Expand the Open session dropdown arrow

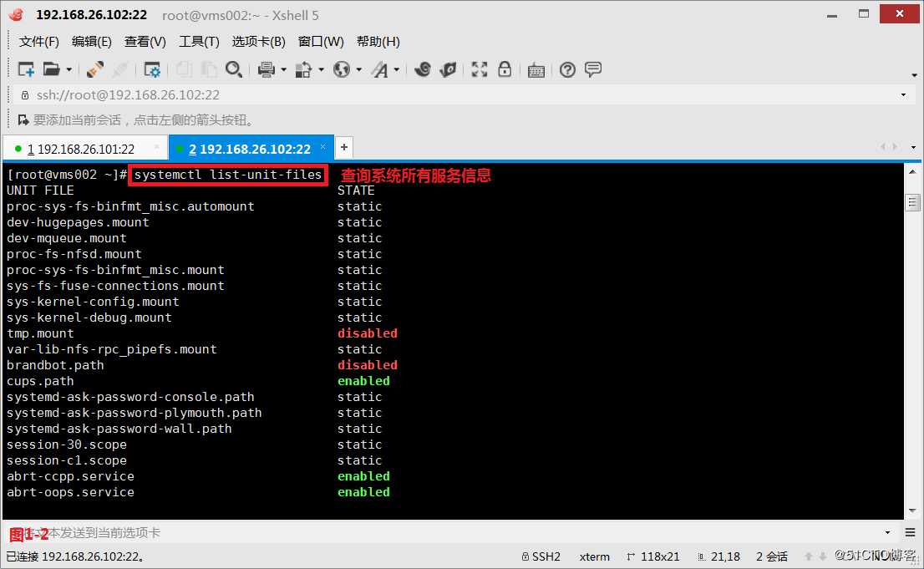click(x=69, y=70)
